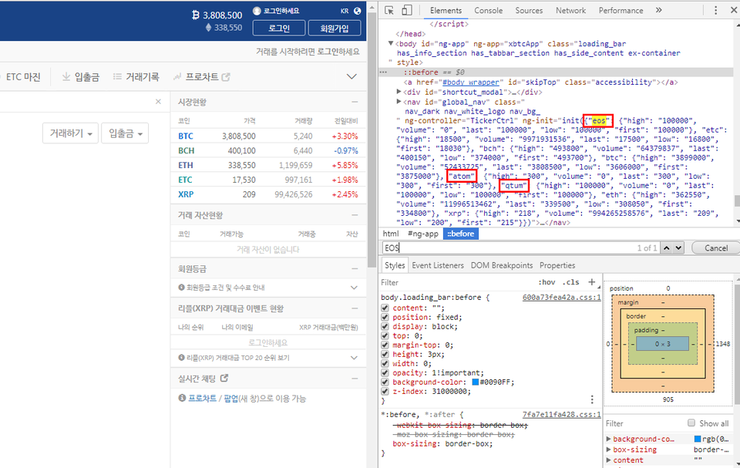
Task: Click the globe language icon next to KR
Action: (357, 11)
